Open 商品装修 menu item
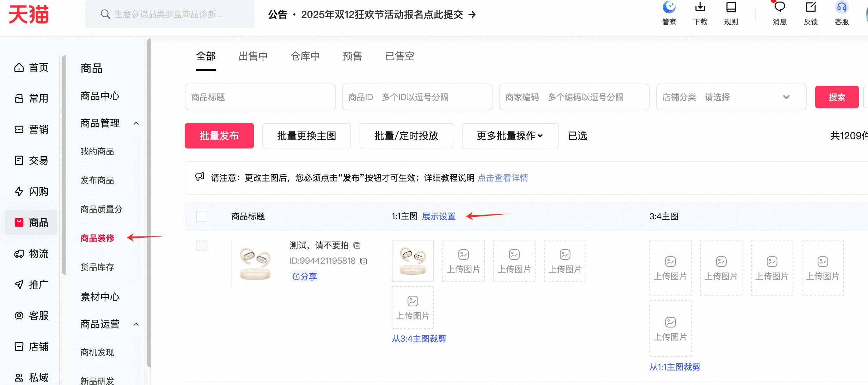The width and height of the screenshot is (868, 385). [97, 238]
